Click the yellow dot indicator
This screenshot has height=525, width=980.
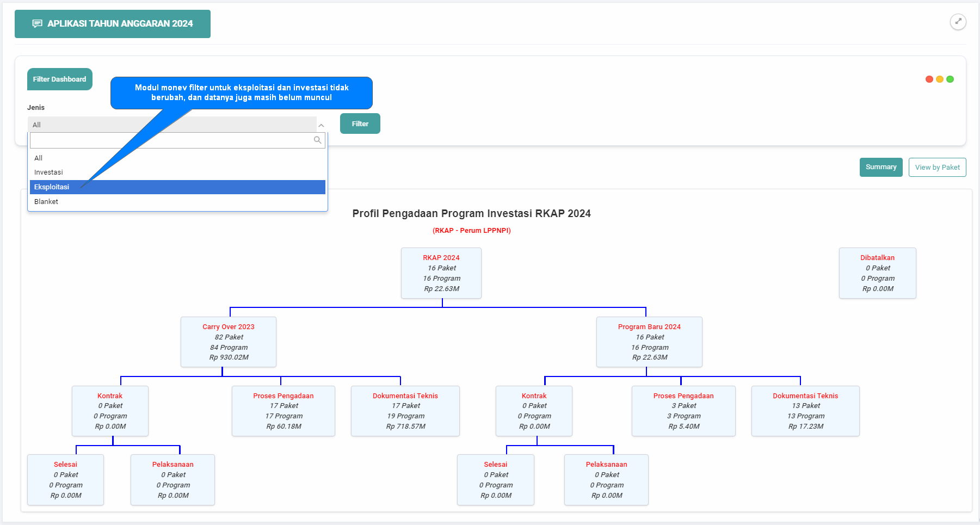coord(940,79)
